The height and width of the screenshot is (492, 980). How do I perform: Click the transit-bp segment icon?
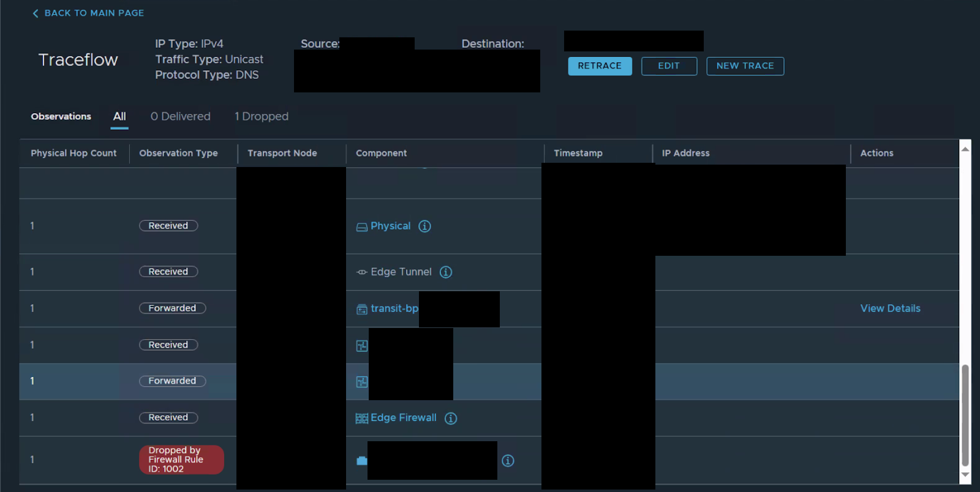pyautogui.click(x=362, y=310)
